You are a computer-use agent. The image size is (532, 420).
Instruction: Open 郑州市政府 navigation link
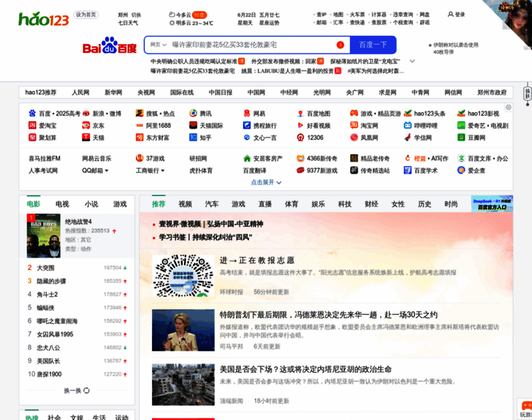click(491, 92)
